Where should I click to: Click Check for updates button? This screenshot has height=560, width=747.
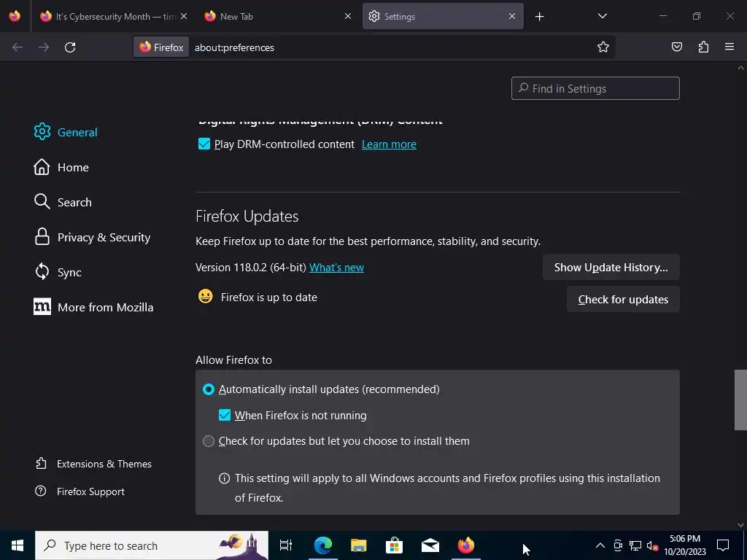(x=623, y=300)
